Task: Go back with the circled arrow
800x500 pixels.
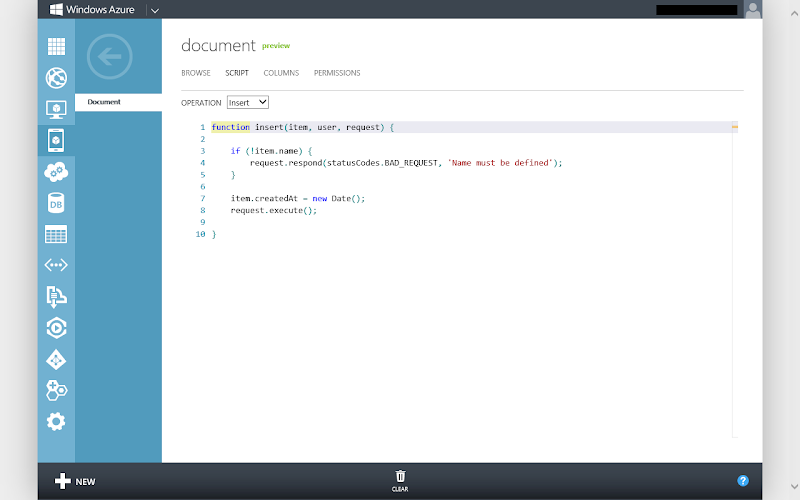Action: coord(110,57)
